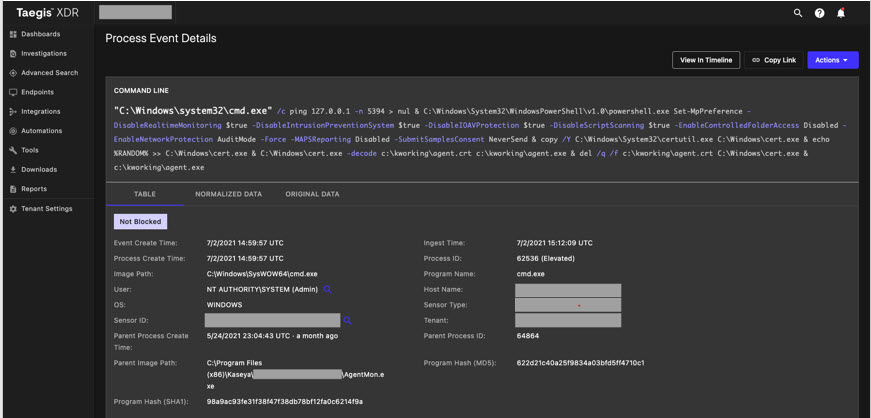
Task: Click the Image Path value C:\Windows\SysWOW64\cmd.exe
Action: click(x=262, y=274)
